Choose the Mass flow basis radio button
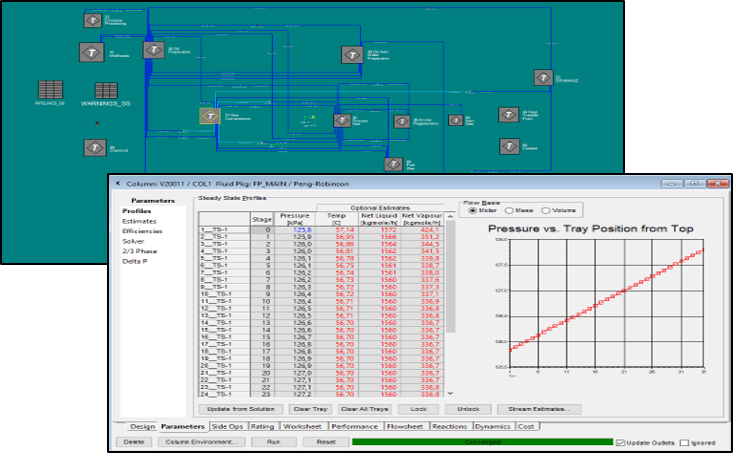This screenshot has width=733, height=453. point(510,210)
